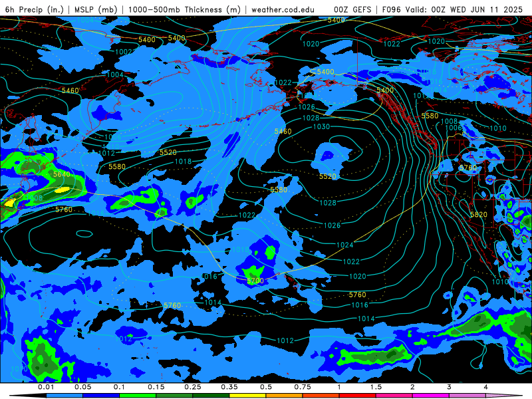Click the light blue 0.01–0.05 legend swatch
532x399 pixels.
point(65,396)
